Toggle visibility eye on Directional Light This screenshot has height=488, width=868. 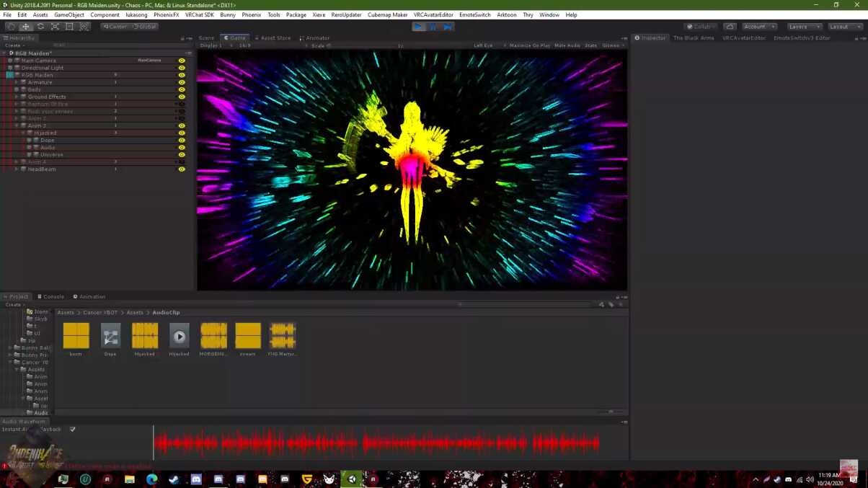[x=181, y=67]
